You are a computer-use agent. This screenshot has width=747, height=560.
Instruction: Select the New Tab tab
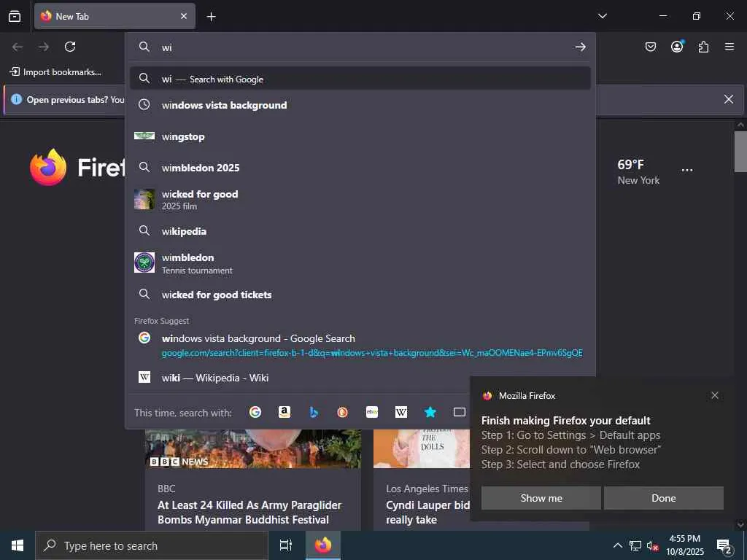pos(115,16)
